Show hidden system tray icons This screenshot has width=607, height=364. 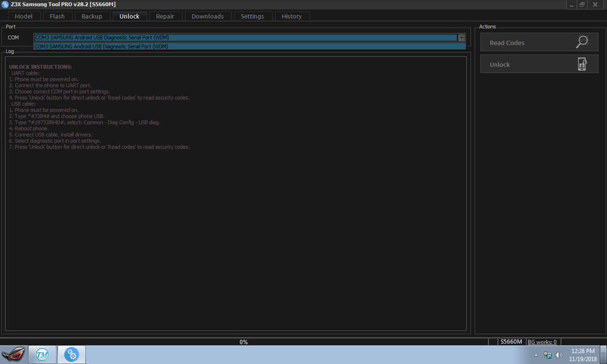click(536, 355)
